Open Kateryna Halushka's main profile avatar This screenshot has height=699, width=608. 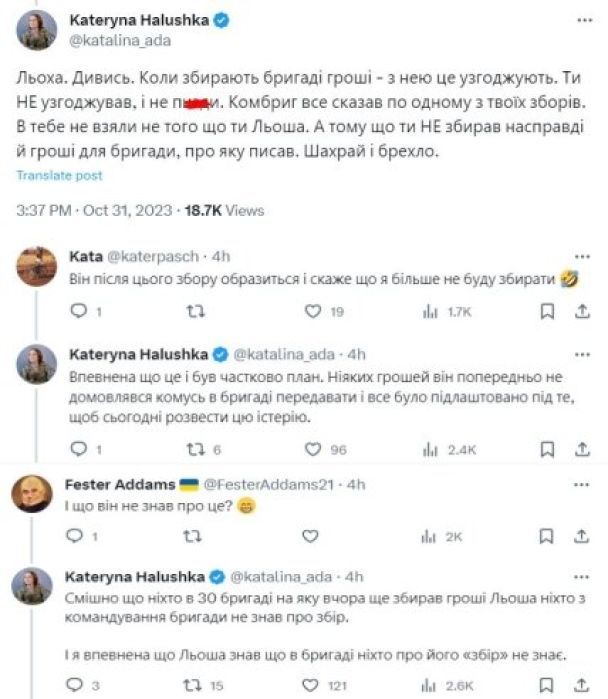[x=36, y=30]
